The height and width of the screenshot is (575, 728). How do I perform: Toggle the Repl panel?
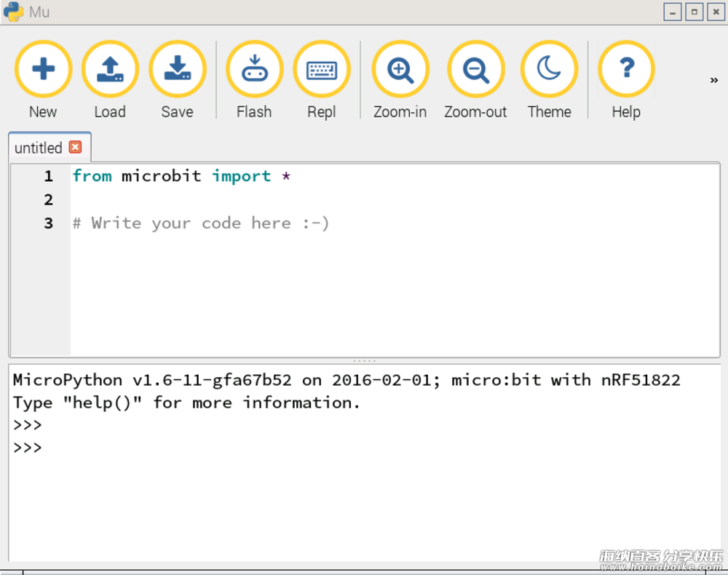coord(322,80)
